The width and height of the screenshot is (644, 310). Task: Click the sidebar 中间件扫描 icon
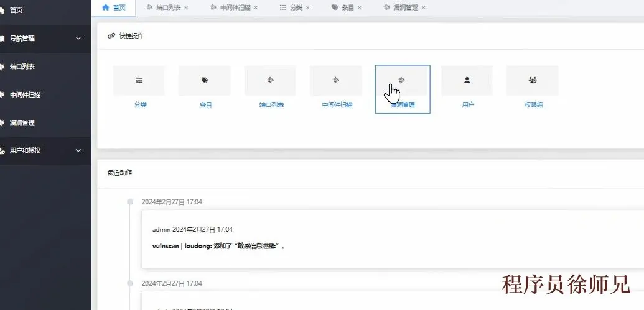point(2,94)
